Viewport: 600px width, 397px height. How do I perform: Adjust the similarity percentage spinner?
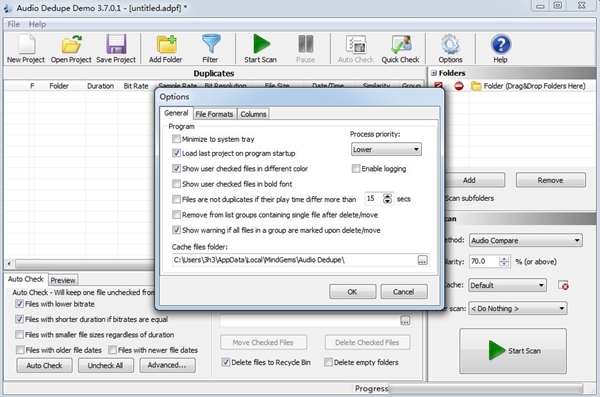click(x=504, y=261)
